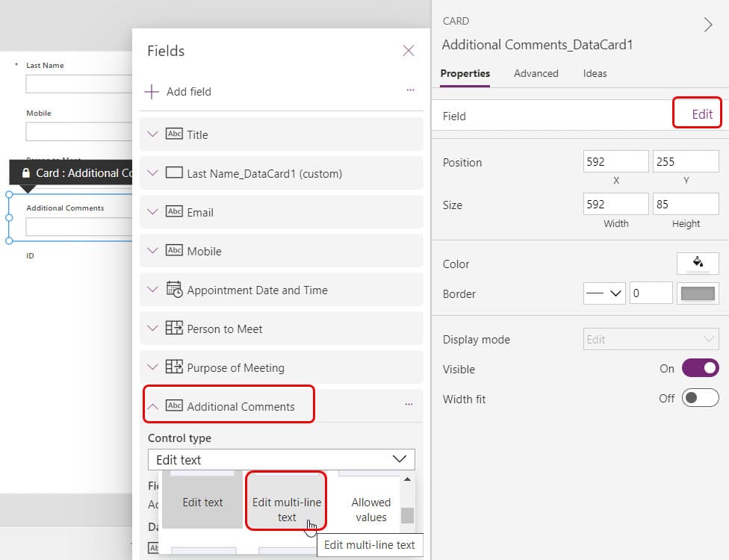Close the Fields panel with the X icon
729x560 pixels.
pos(409,51)
